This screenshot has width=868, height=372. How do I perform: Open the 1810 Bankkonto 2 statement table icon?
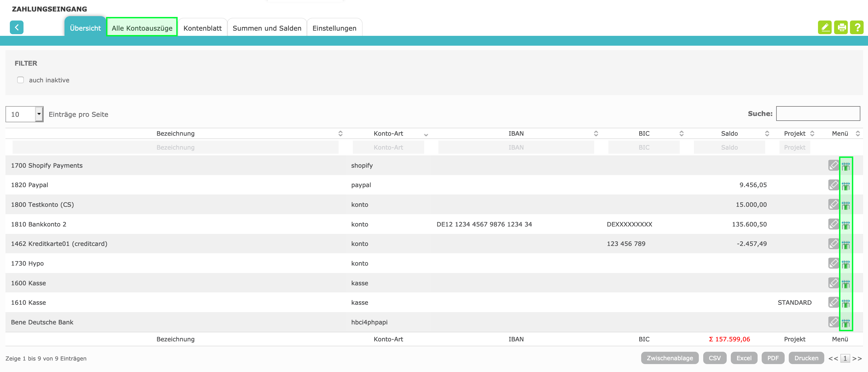point(846,225)
